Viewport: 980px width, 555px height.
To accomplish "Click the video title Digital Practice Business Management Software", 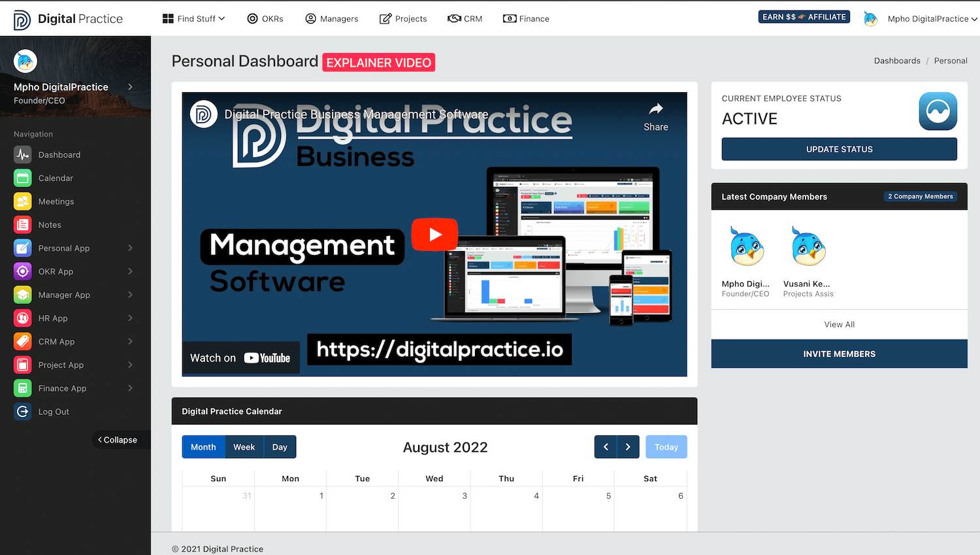I will pos(357,114).
